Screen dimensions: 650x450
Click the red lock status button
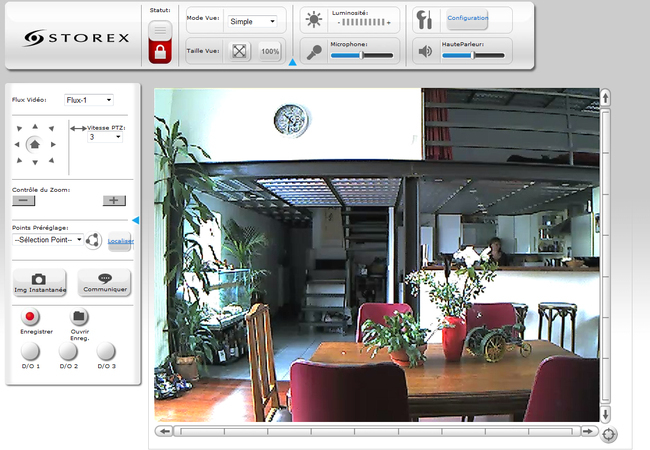coord(160,52)
